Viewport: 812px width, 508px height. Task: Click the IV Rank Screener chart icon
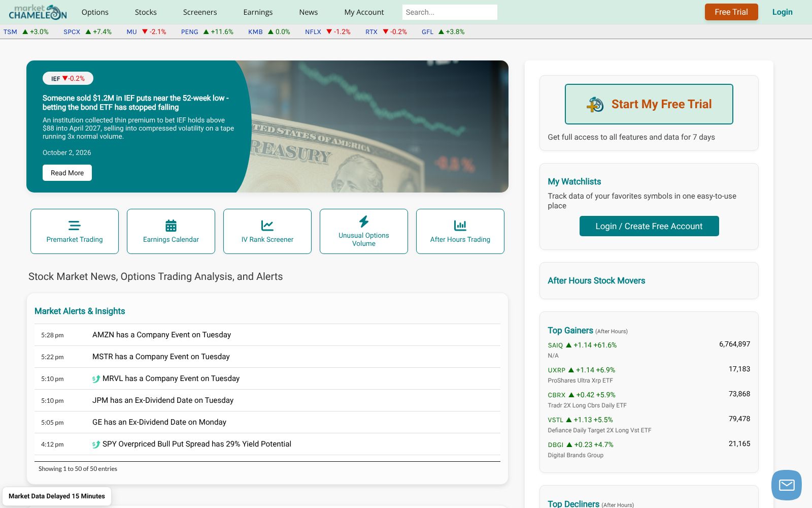267,226
